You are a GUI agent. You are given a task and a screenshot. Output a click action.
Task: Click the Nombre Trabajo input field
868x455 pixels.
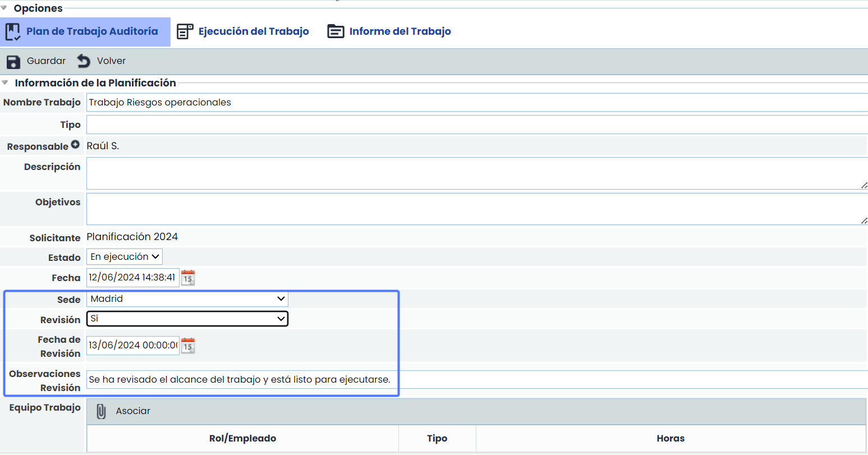[x=476, y=103]
